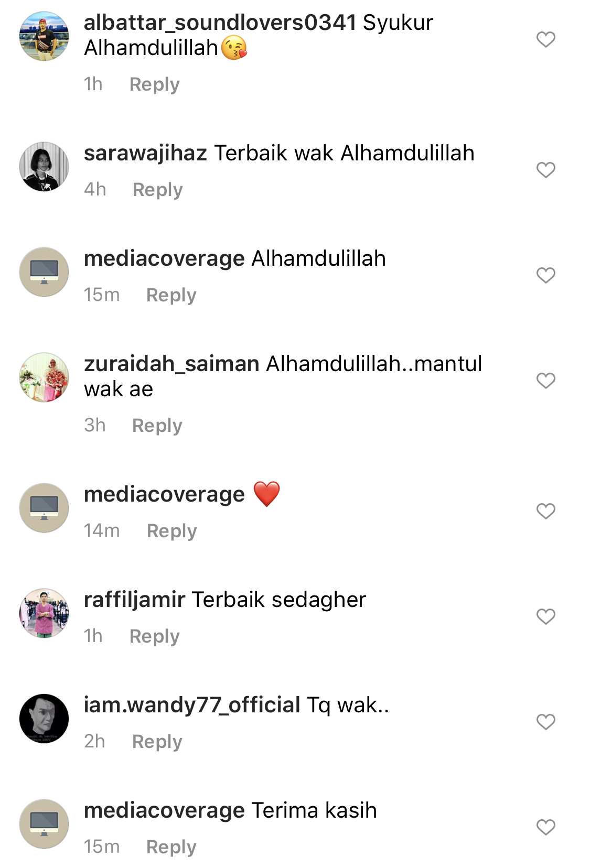
Task: Reply to sarawajihaz's Terbaik wak comment
Action: tap(157, 190)
